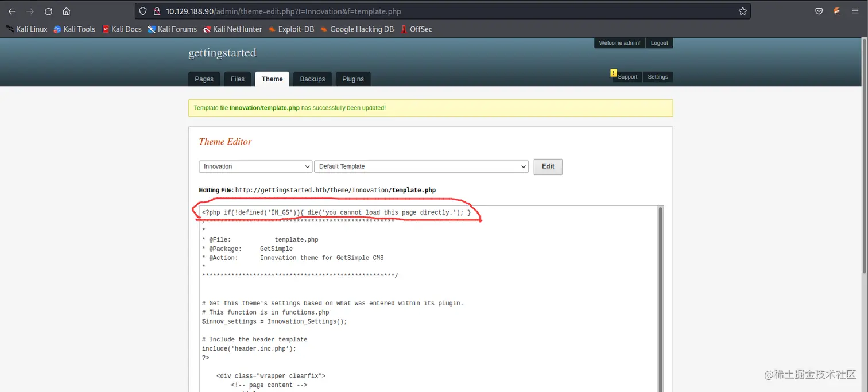Switch to the Pages tab
The height and width of the screenshot is (392, 868).
click(x=204, y=79)
